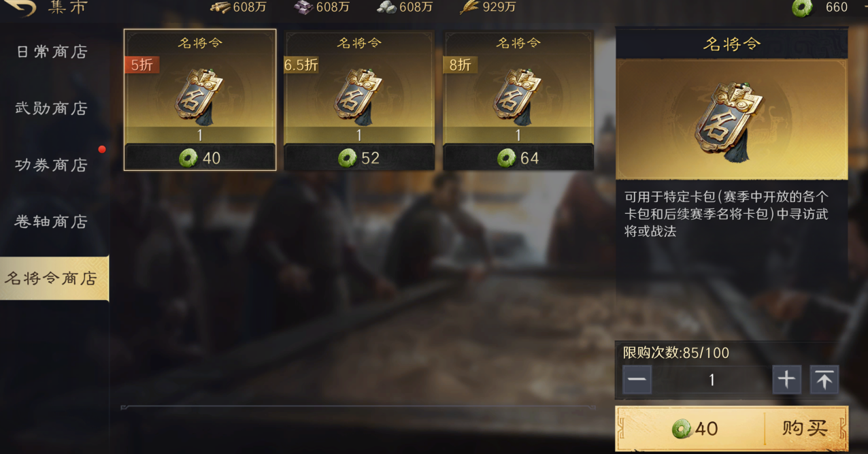
Task: Tap the wood resource icon at top
Action: pyautogui.click(x=220, y=7)
